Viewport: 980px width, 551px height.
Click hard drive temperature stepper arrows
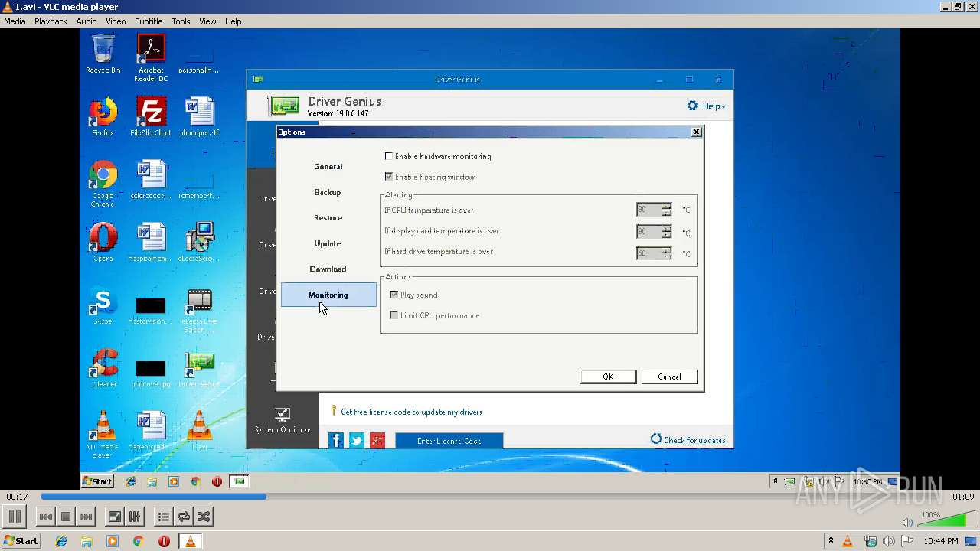pos(667,253)
